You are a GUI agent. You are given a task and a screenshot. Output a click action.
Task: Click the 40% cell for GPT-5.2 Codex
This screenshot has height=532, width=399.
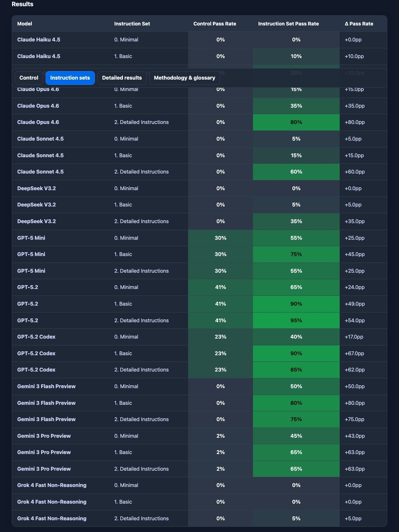click(296, 337)
